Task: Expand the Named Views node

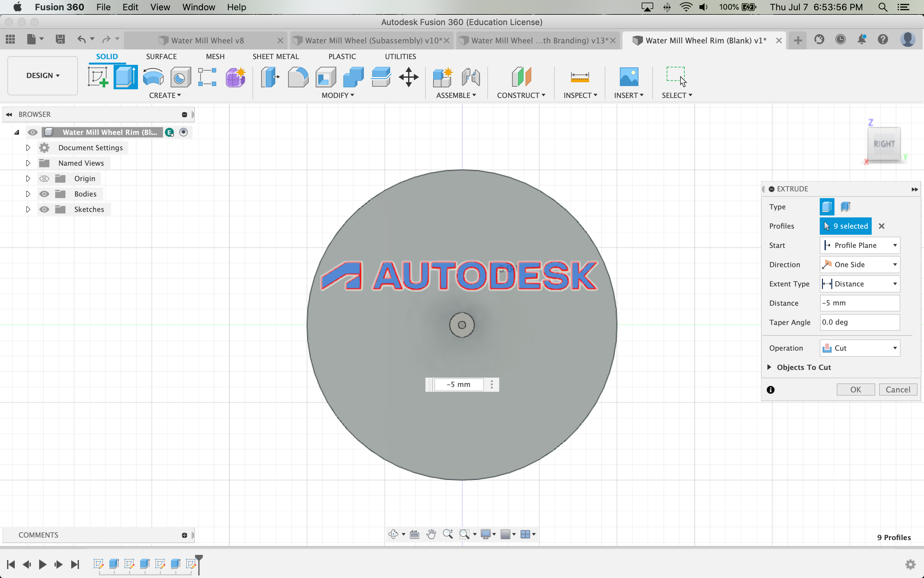Action: pyautogui.click(x=28, y=163)
